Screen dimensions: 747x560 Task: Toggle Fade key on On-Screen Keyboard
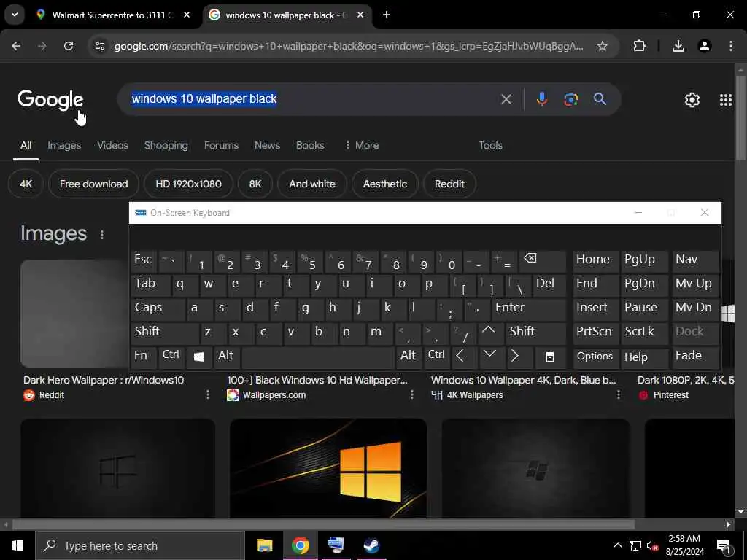(695, 356)
